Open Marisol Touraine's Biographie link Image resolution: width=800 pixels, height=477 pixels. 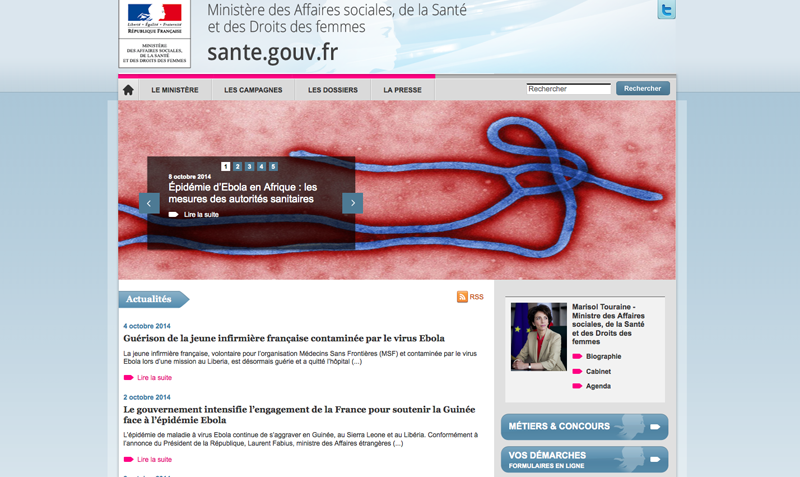(x=603, y=356)
